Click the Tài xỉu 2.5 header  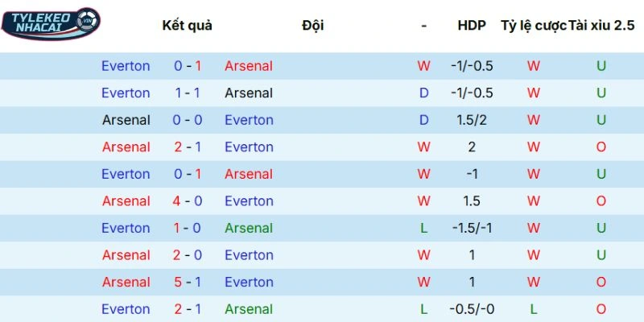(602, 25)
